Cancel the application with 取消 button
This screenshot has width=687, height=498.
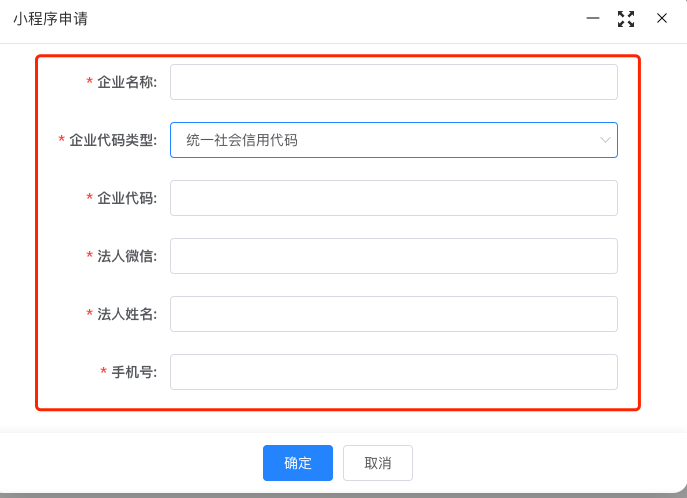pos(378,463)
